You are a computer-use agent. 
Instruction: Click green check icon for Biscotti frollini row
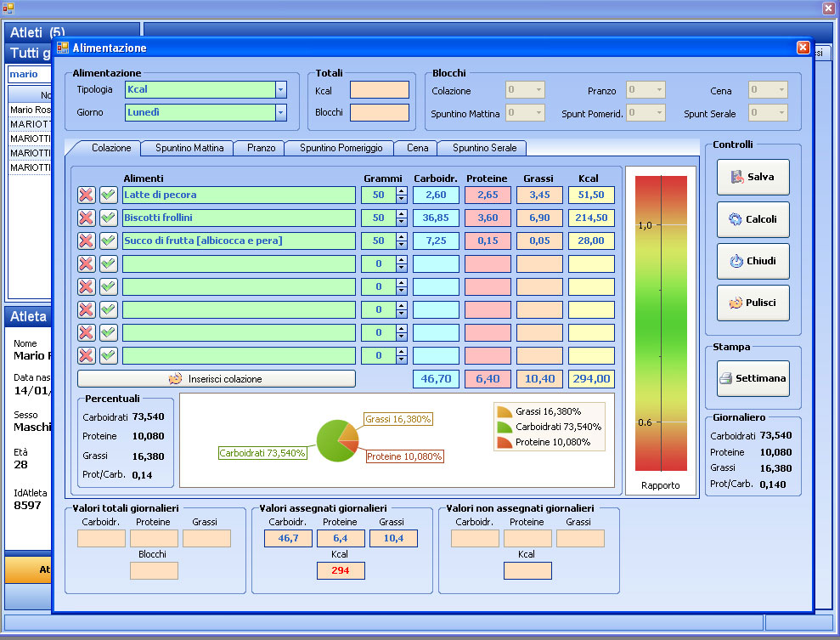tap(109, 218)
